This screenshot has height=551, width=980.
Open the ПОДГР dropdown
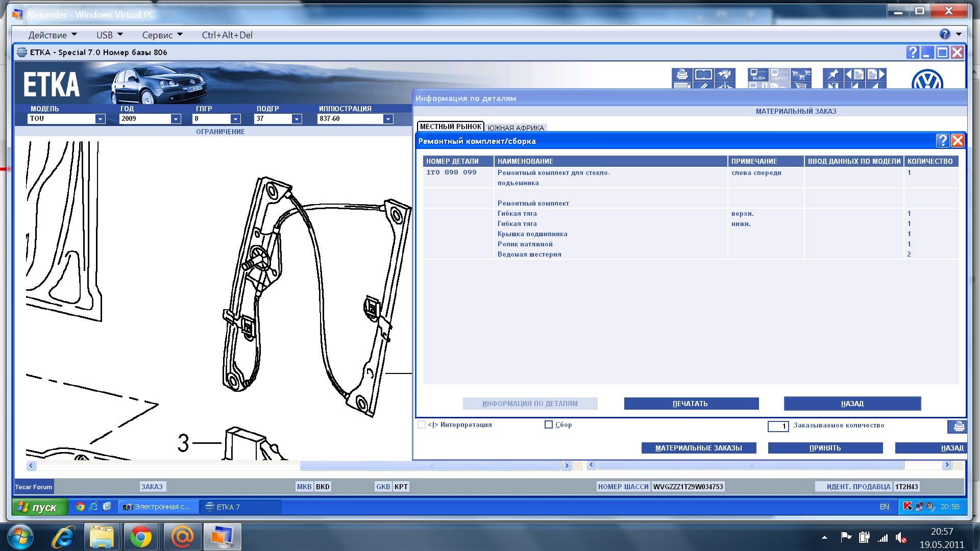coord(297,119)
